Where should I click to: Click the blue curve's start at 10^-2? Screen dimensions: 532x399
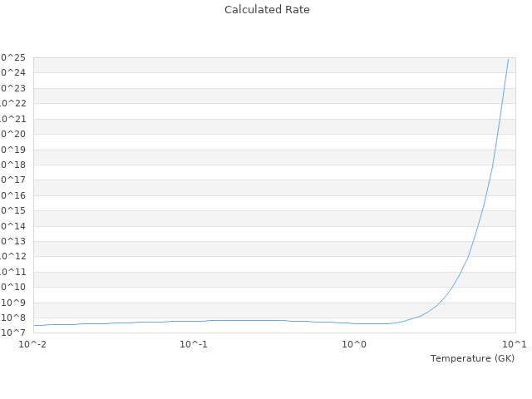coord(34,325)
